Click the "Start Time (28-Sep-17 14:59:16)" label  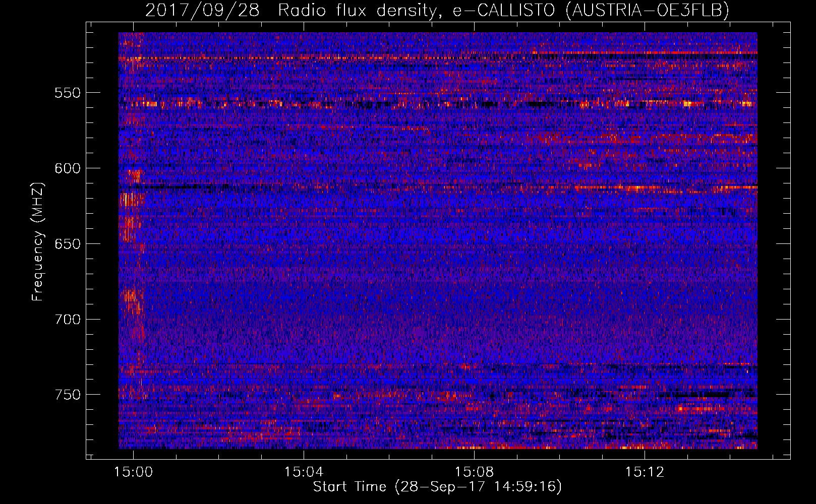tap(437, 486)
